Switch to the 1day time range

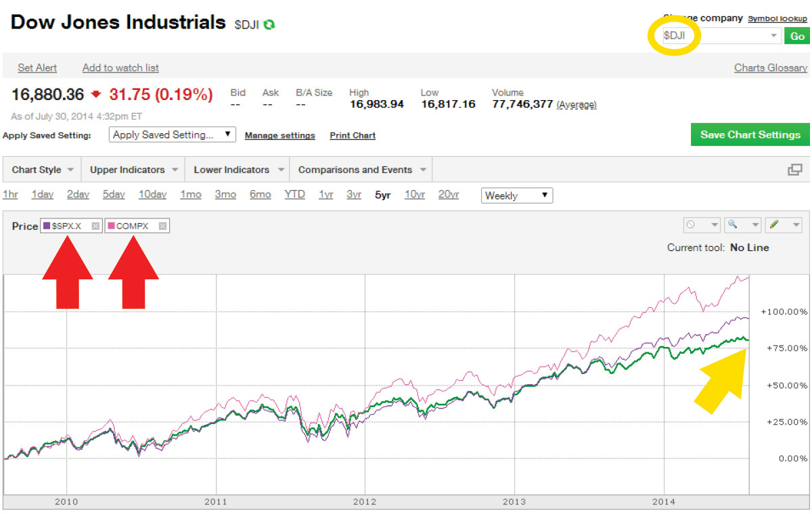point(43,195)
